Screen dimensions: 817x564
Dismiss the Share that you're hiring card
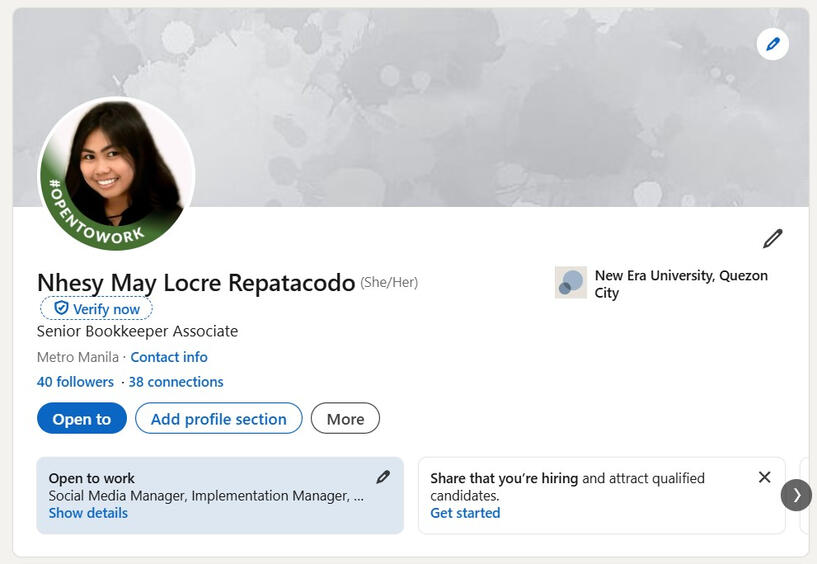[765, 477]
